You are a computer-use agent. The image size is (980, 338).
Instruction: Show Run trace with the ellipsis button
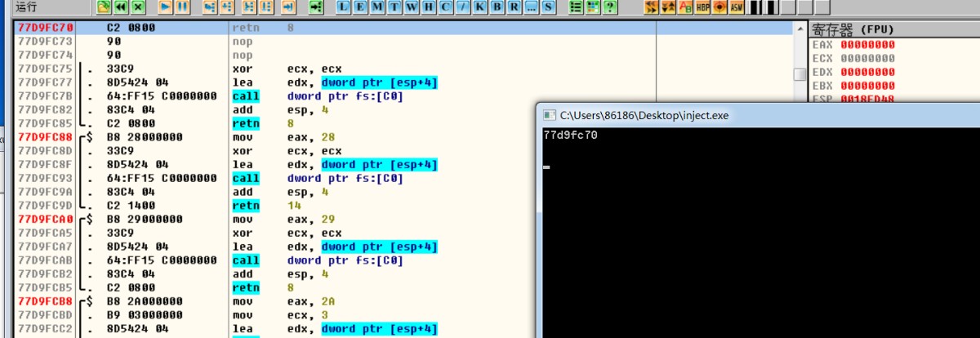pos(532,7)
